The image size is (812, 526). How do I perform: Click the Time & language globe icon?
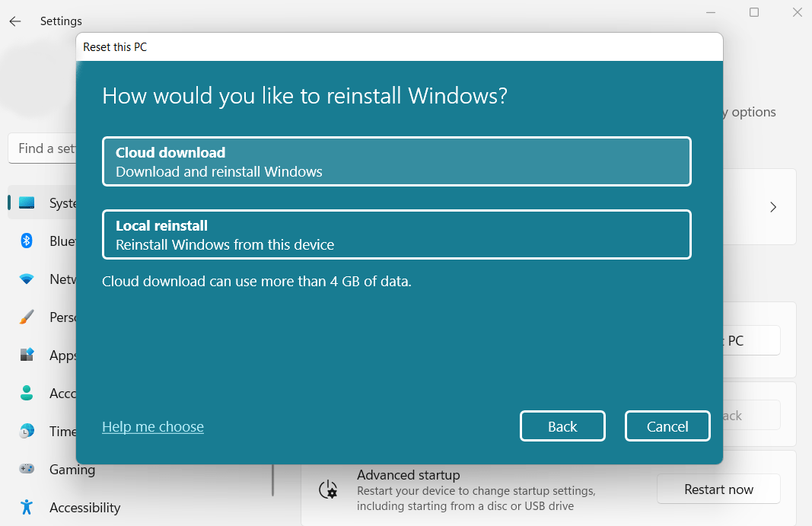pyautogui.click(x=27, y=431)
